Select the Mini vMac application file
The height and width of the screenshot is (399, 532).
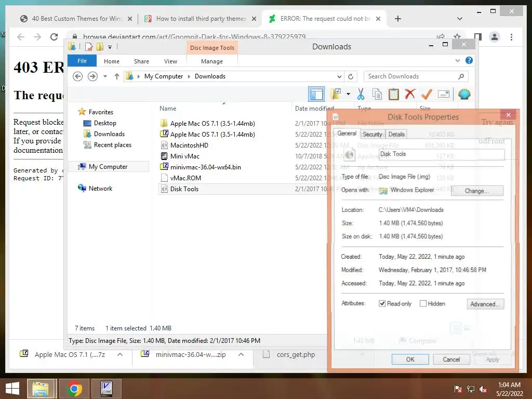(x=184, y=156)
